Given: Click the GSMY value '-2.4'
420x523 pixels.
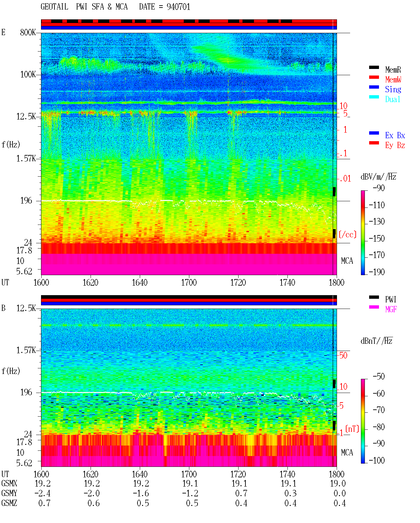Looking at the screenshot, I should click(x=43, y=493).
